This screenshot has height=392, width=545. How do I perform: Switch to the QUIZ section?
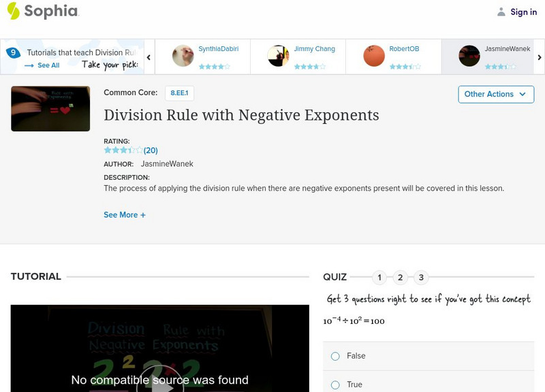tap(333, 277)
